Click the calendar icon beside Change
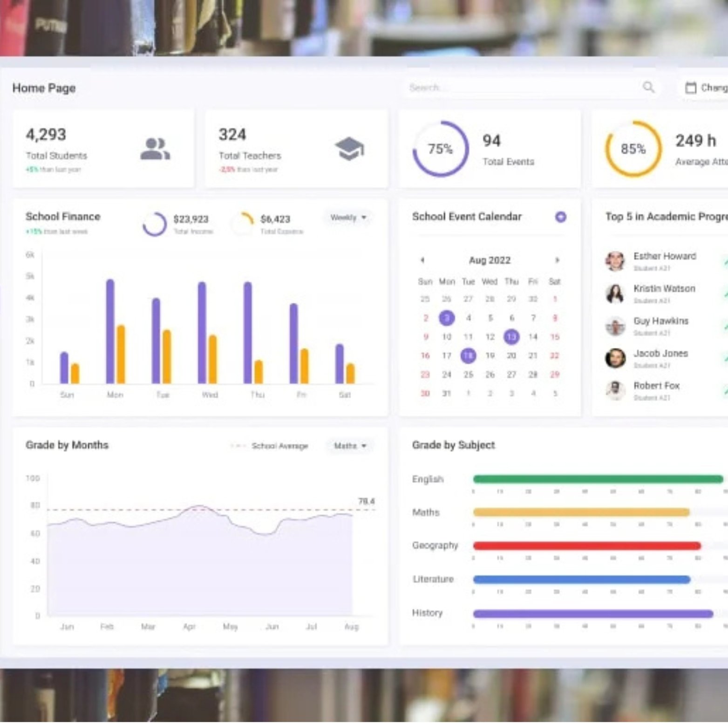728x728 pixels. click(690, 88)
